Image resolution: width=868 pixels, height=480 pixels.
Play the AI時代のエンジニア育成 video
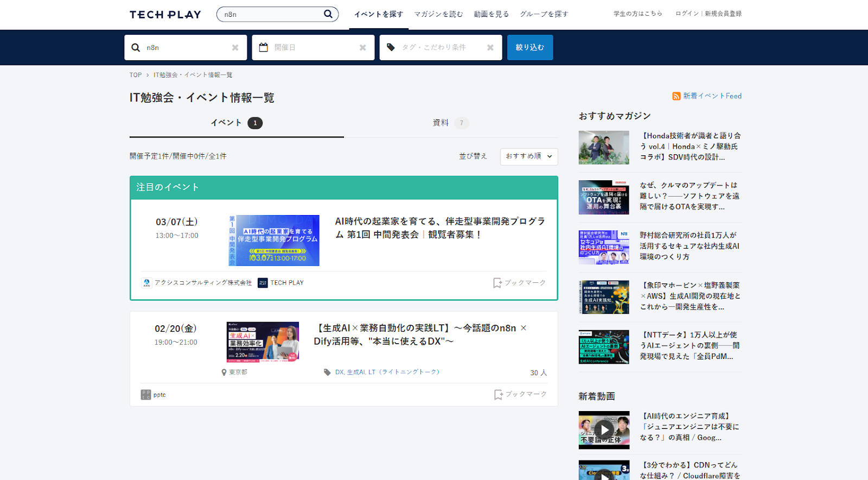(604, 430)
